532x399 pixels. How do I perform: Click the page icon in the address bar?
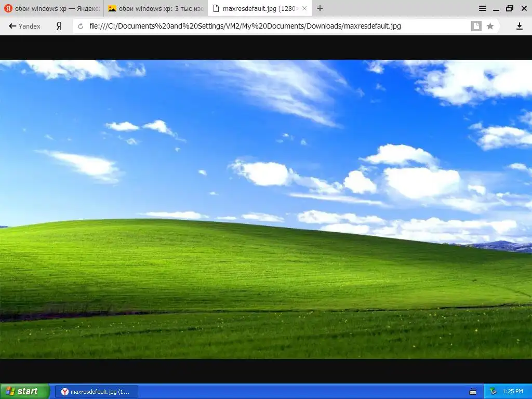[476, 26]
